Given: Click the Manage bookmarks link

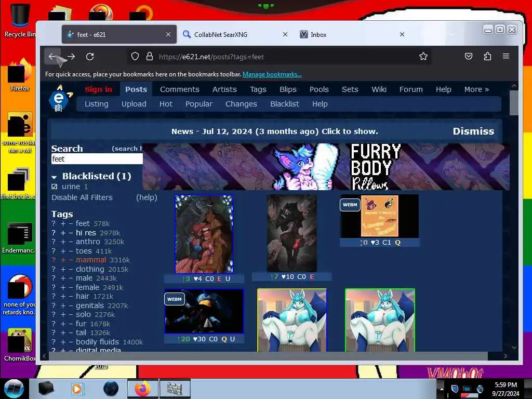Looking at the screenshot, I should point(272,74).
